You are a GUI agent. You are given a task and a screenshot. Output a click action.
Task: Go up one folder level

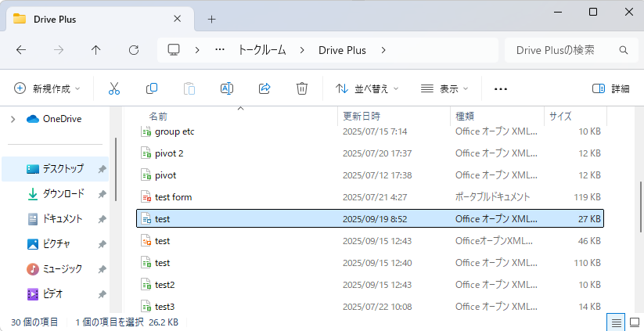coord(96,49)
